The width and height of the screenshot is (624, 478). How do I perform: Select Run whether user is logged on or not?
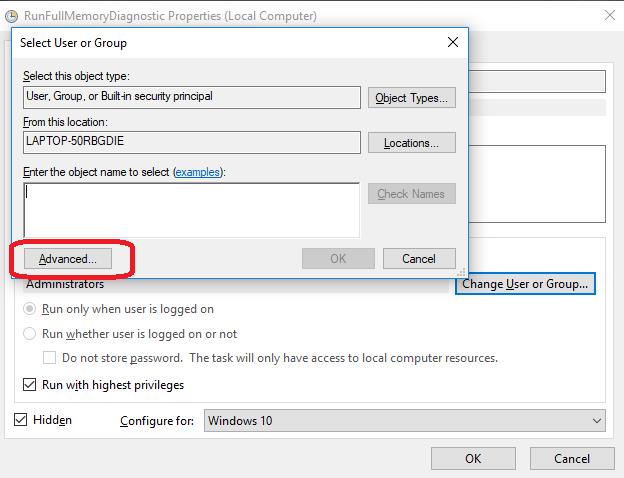coord(29,334)
